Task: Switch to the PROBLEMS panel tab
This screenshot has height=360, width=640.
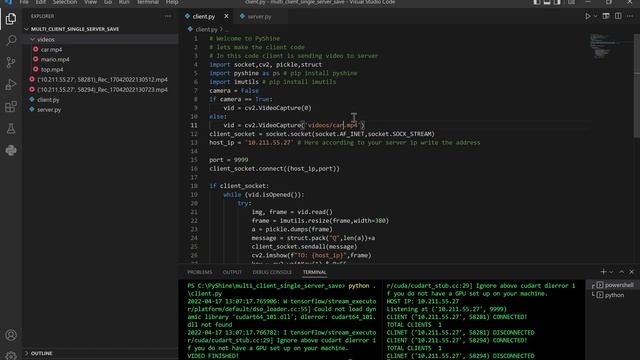Action: [200, 272]
